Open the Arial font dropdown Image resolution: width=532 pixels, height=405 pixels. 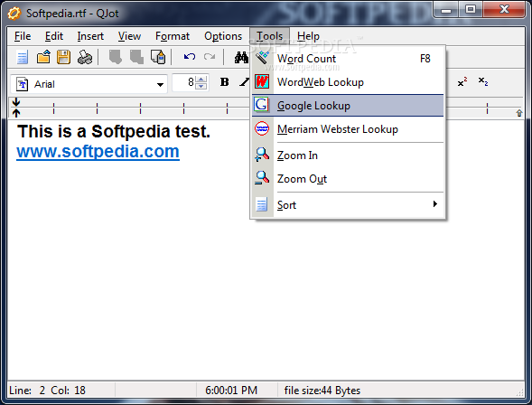(160, 85)
